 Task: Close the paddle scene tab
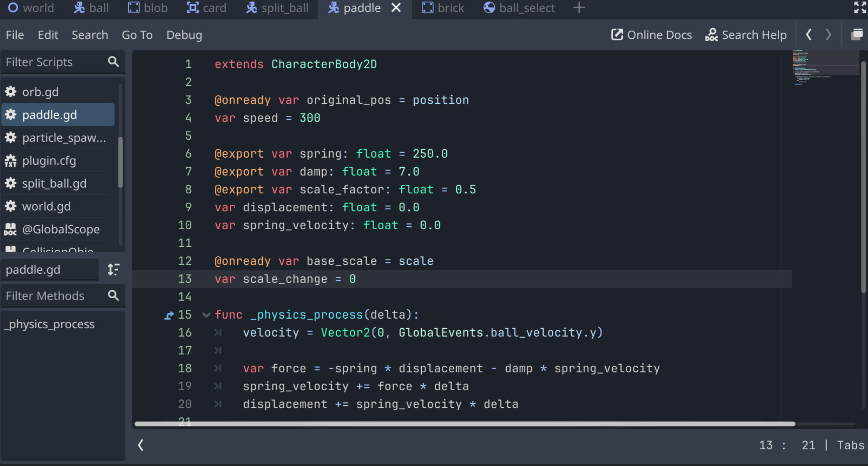(x=396, y=8)
